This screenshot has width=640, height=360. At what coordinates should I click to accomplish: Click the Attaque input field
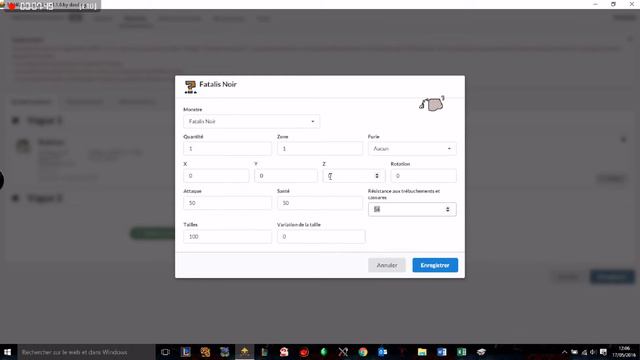227,203
